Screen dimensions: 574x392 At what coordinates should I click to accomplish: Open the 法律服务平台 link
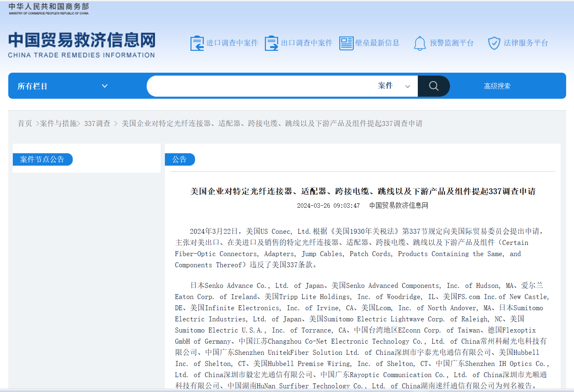point(526,43)
